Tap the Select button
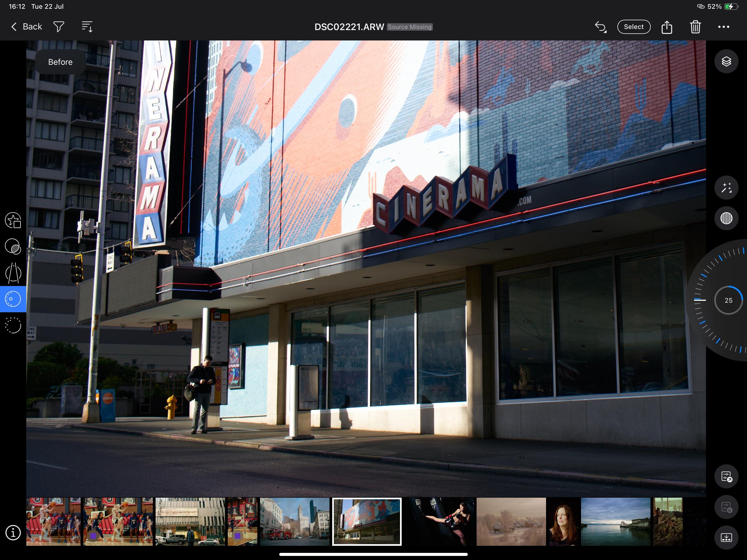747x560 pixels. tap(634, 27)
